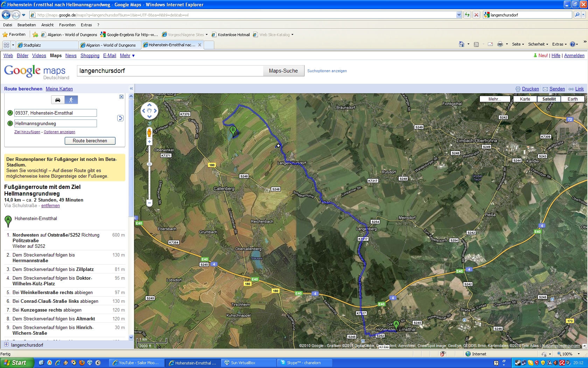The width and height of the screenshot is (588, 368).
Task: Switch to car driving directions mode
Action: point(58,100)
